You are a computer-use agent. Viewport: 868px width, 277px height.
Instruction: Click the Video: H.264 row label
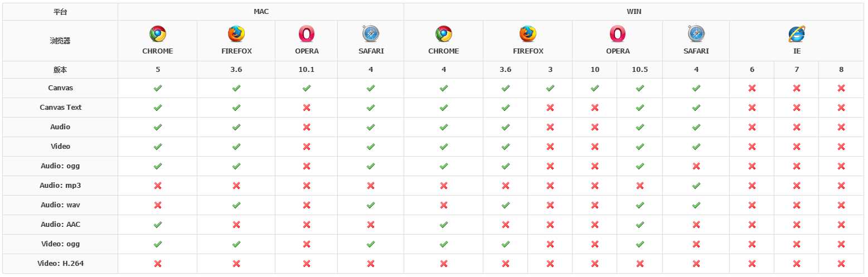click(x=60, y=264)
